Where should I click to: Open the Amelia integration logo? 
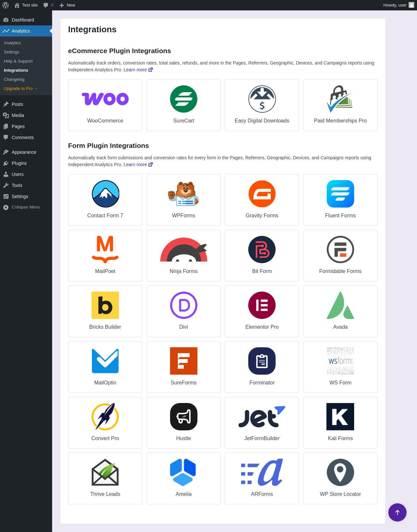[183, 472]
